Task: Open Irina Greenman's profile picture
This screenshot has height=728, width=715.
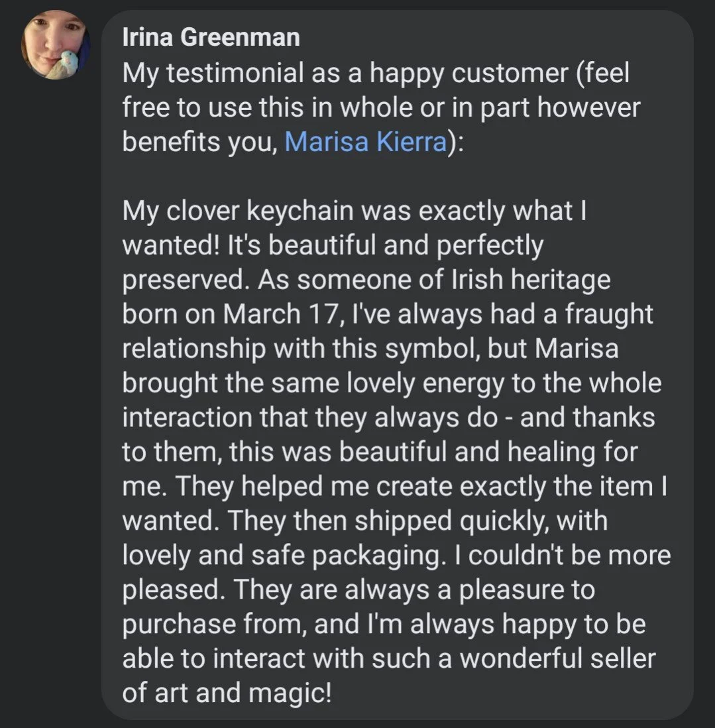Action: (55, 44)
